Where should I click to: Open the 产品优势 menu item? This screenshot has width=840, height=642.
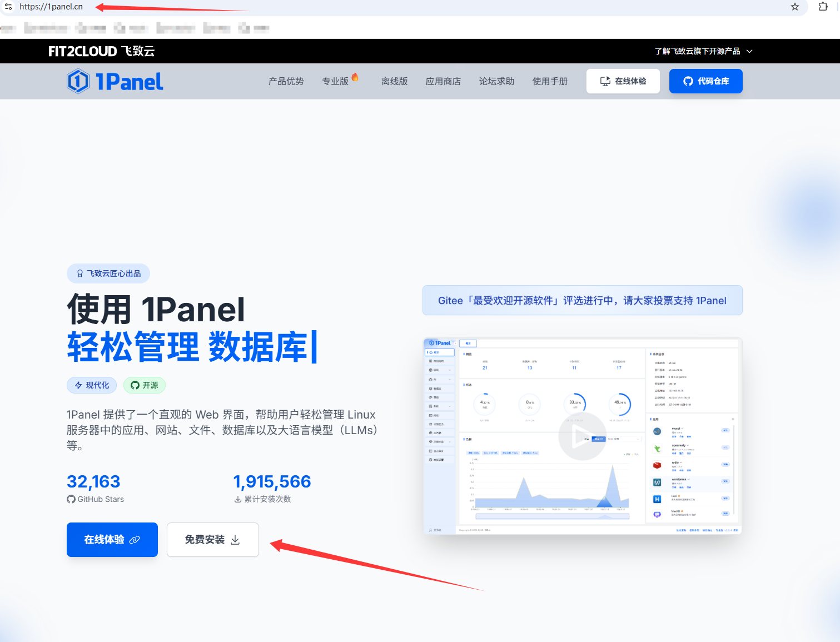tap(286, 81)
